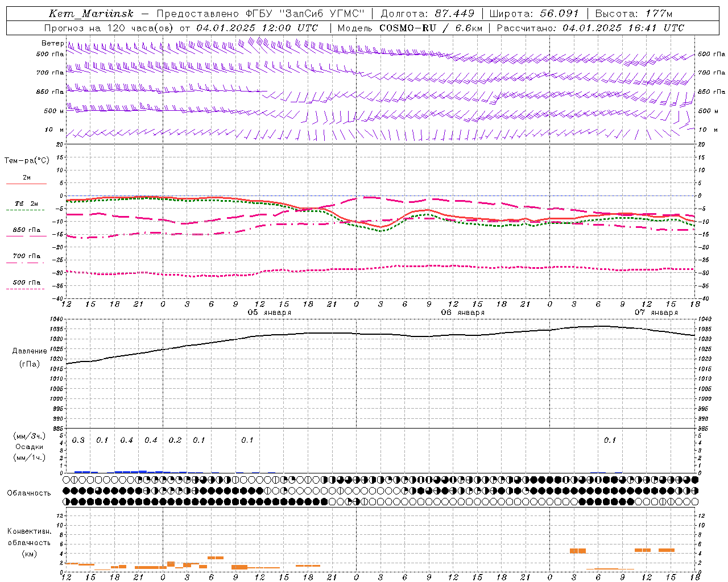The height and width of the screenshot is (582, 728).
Task: Click the Высота: 177м header value
Action: [634, 14]
